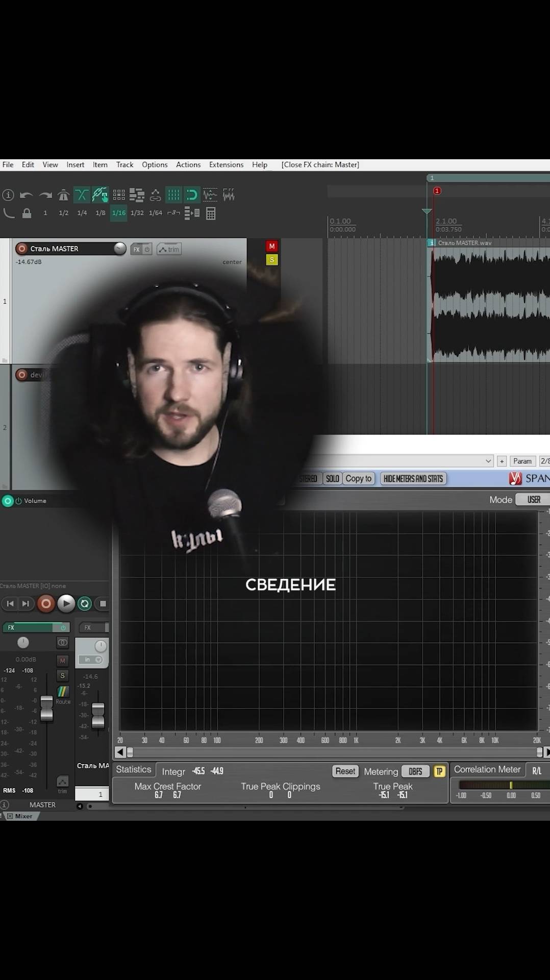Toggle auto-crossfade icon in the toolbar

coord(82,194)
